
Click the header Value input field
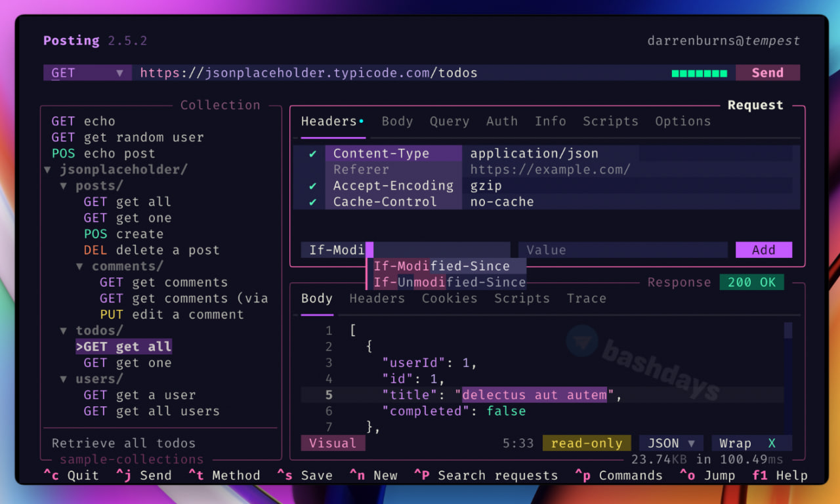622,250
